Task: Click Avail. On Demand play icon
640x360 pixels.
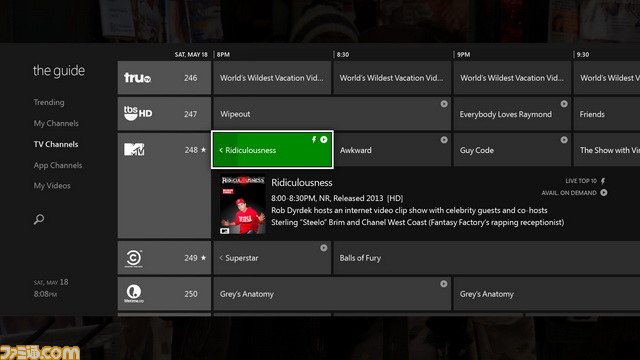Action: [604, 193]
